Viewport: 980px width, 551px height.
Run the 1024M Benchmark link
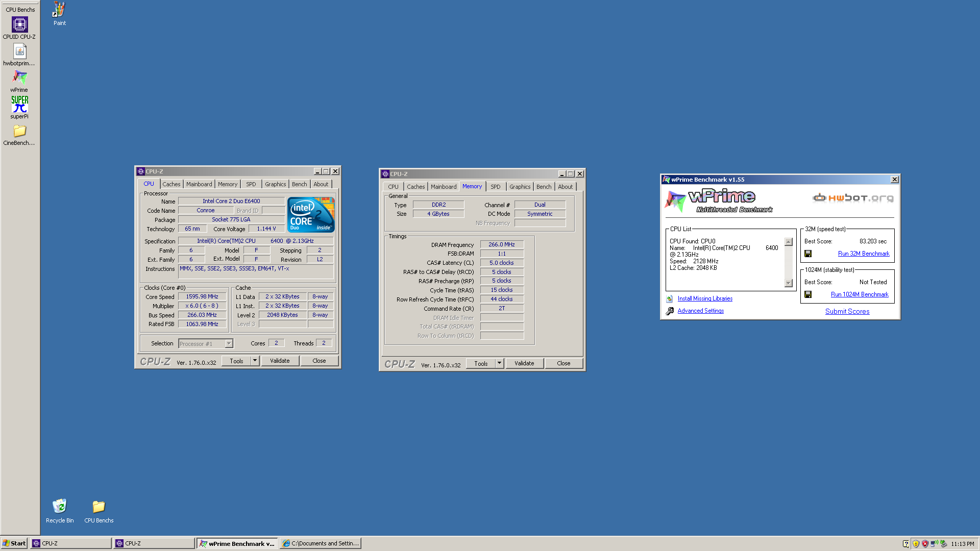coord(860,294)
